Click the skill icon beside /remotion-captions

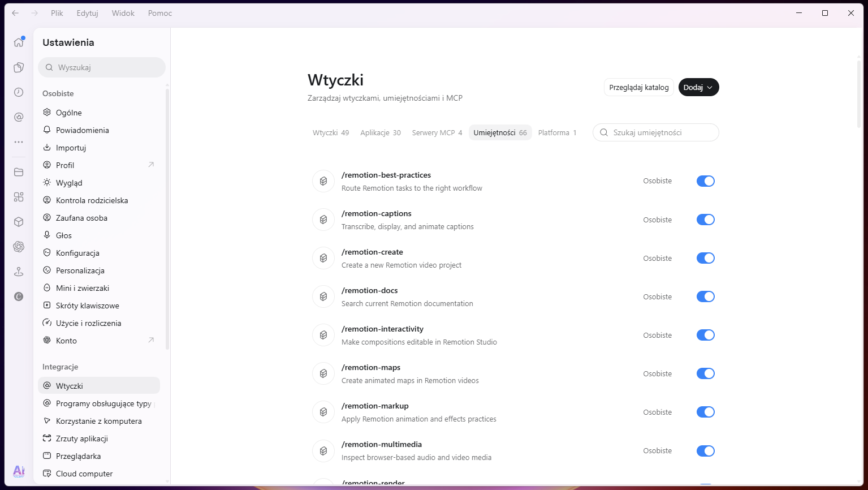click(x=323, y=220)
